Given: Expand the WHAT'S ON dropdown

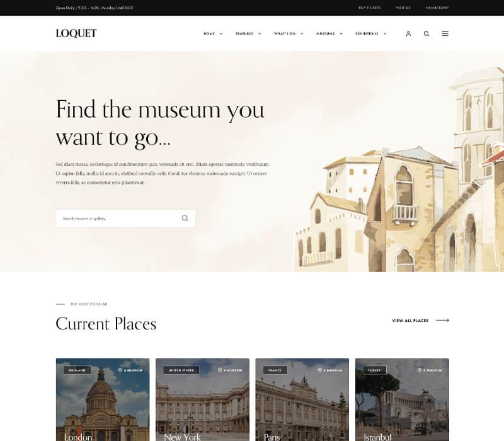Looking at the screenshot, I should pos(301,33).
